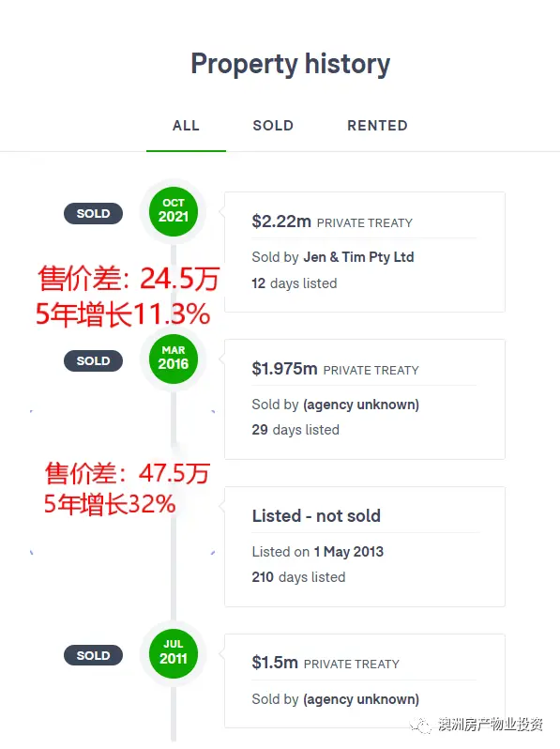Click the 12 days listed text
This screenshot has width=560, height=749.
[295, 283]
